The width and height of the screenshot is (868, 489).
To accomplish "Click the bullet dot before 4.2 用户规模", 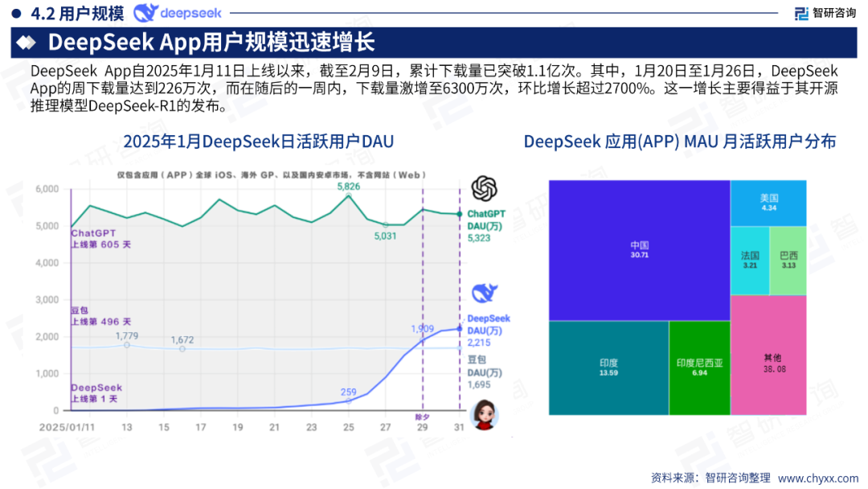I will point(14,13).
